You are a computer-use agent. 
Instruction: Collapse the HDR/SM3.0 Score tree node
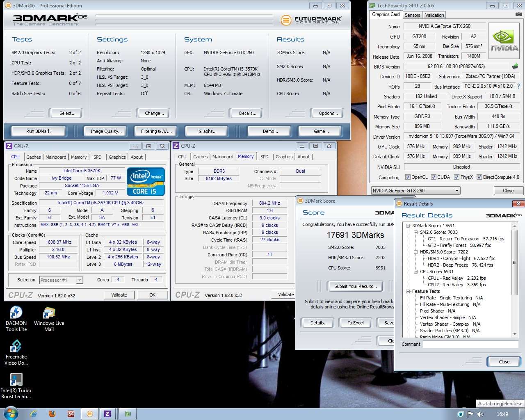416,252
